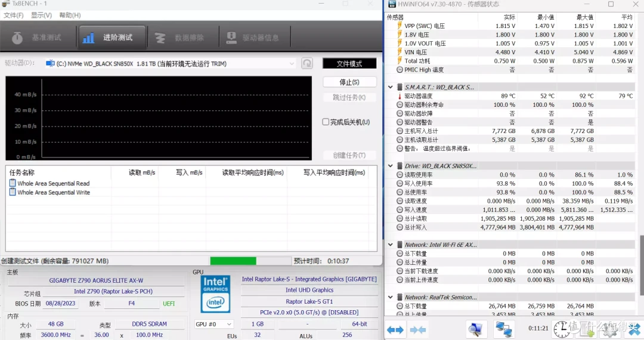
Task: Switch to the 基准测试 tab
Action: 38,38
